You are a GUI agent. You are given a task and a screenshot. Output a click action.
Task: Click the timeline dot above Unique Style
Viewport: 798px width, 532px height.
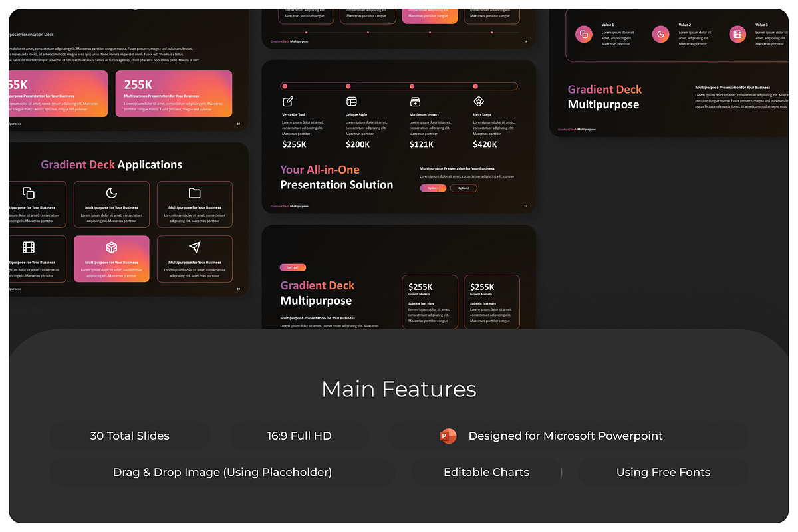[x=348, y=86]
